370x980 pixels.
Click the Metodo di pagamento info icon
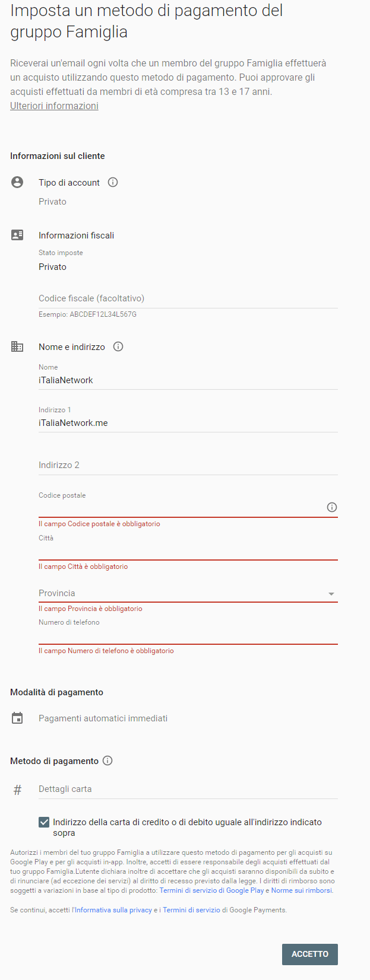tap(107, 761)
